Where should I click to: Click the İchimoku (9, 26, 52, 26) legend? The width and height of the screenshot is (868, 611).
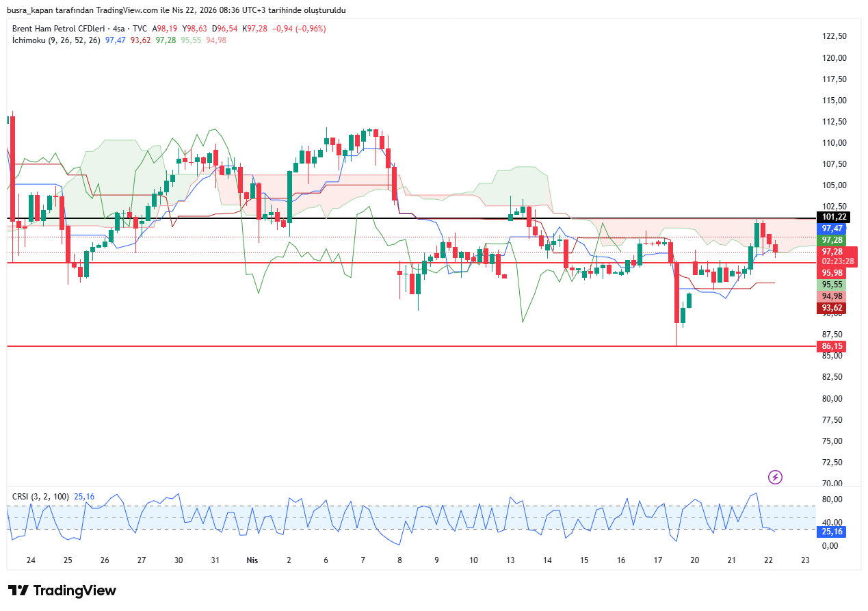tap(56, 40)
